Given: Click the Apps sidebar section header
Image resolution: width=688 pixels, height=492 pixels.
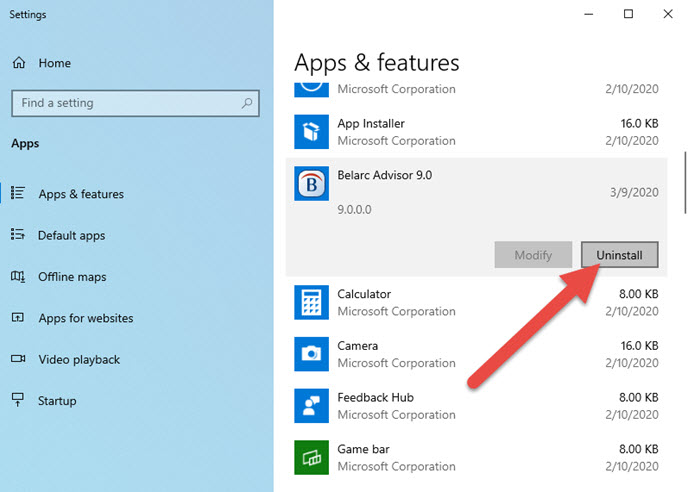Looking at the screenshot, I should pyautogui.click(x=25, y=144).
